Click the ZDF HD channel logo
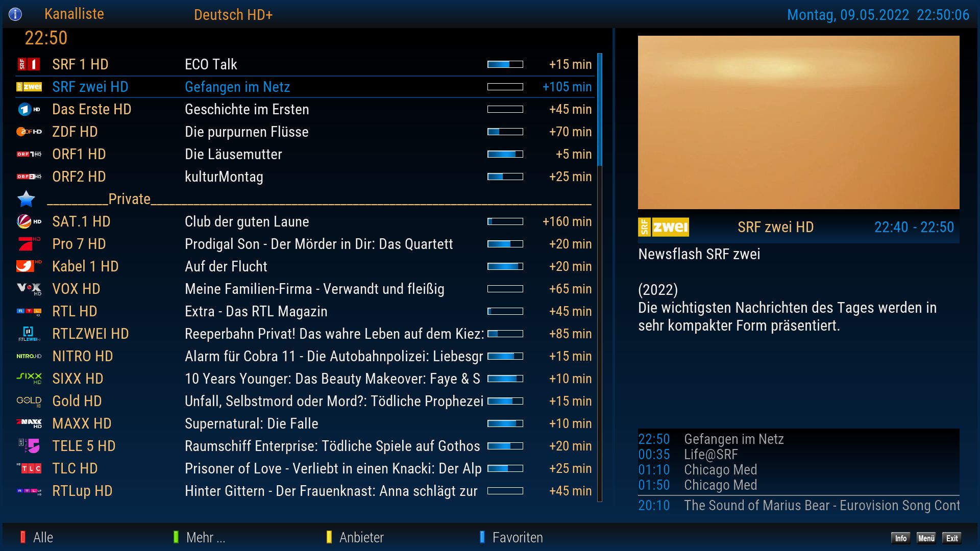Screen dimensions: 980x551 tap(29, 132)
